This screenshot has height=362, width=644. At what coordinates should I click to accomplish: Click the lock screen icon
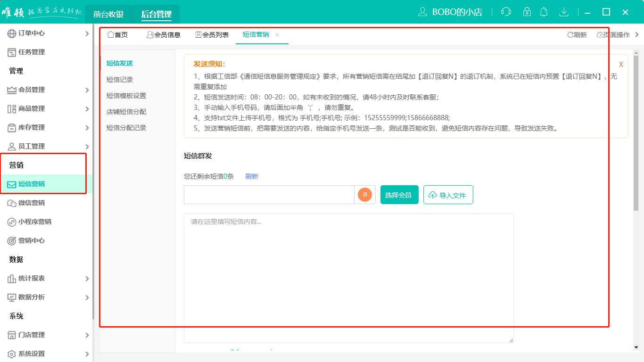pyautogui.click(x=527, y=12)
